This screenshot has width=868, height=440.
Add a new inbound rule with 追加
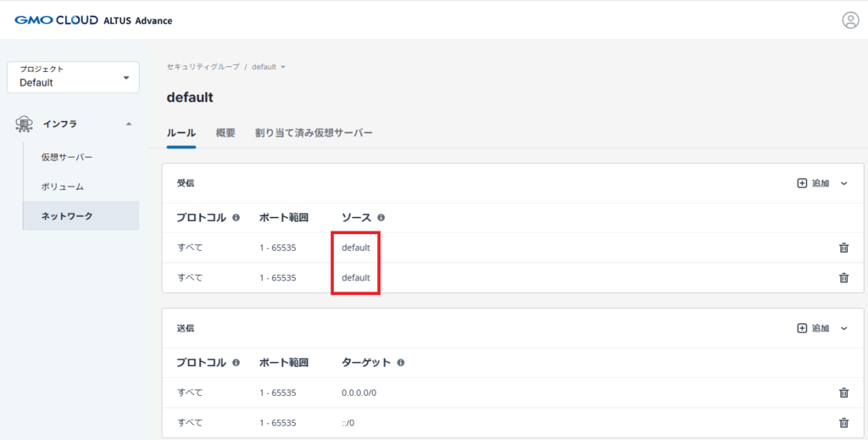pyautogui.click(x=813, y=183)
